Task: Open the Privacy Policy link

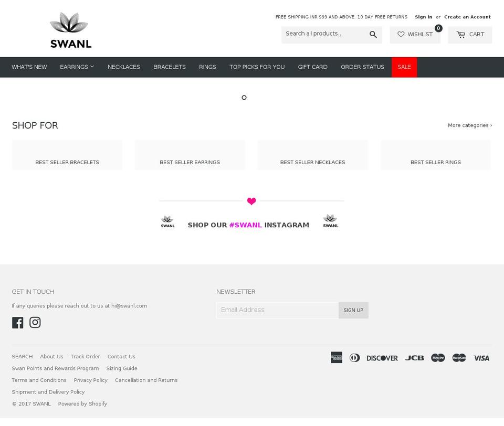Action: point(91,380)
